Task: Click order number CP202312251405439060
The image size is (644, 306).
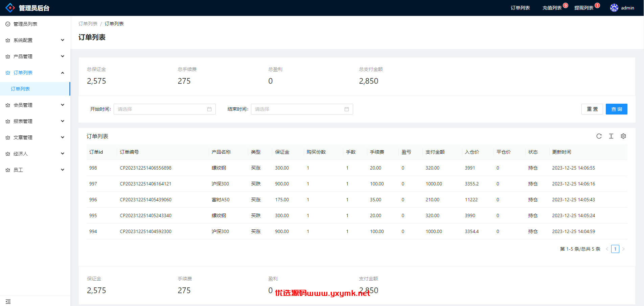Action: [146, 200]
